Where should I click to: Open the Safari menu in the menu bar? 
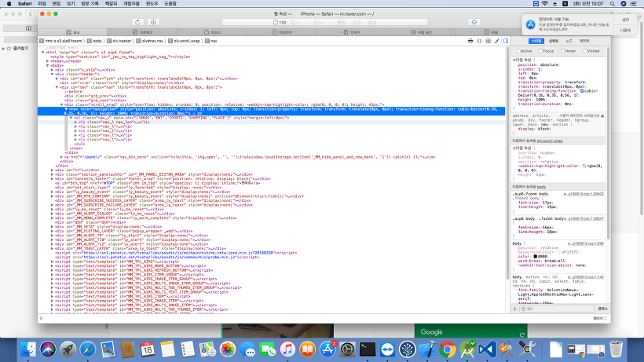coord(24,4)
